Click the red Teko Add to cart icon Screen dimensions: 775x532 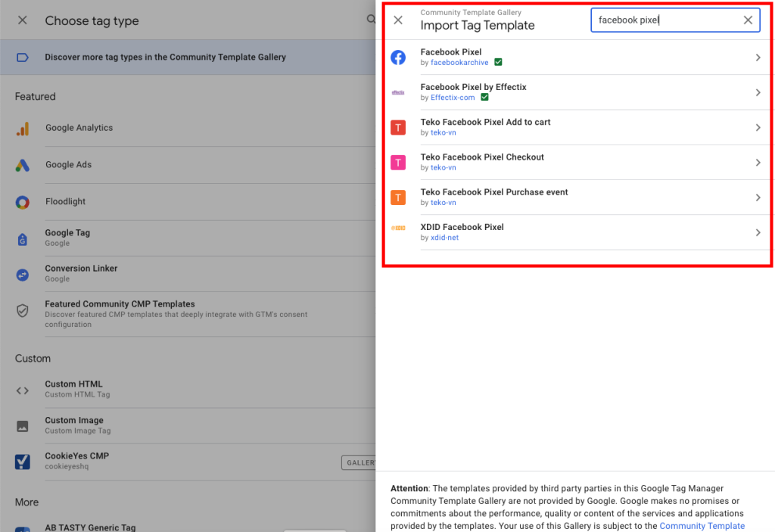click(x=398, y=128)
